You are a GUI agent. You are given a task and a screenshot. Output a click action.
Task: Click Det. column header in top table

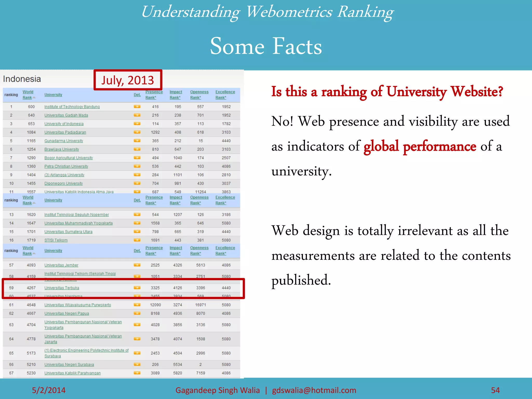(137, 95)
